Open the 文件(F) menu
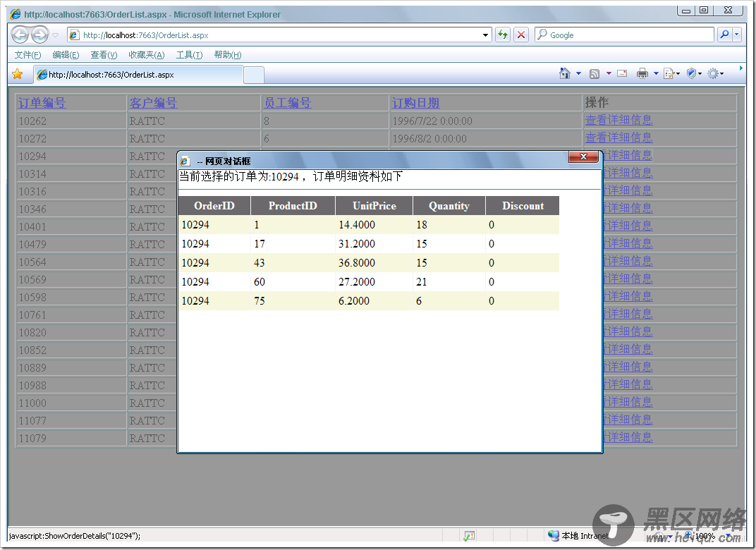 pos(28,55)
